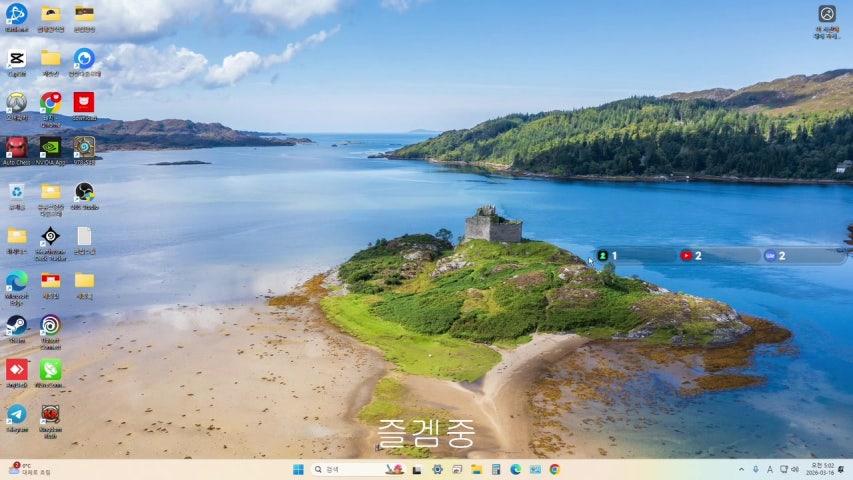The height and width of the screenshot is (480, 853).
Task: Open the OBS Studio desktop shortcut
Action: tap(84, 191)
